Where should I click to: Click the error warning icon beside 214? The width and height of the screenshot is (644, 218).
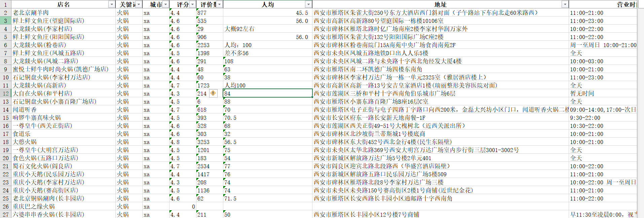click(x=213, y=93)
